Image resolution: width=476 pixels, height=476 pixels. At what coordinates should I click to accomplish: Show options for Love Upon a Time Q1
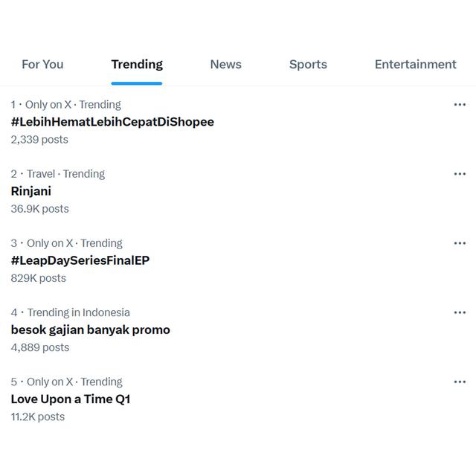[x=460, y=382]
